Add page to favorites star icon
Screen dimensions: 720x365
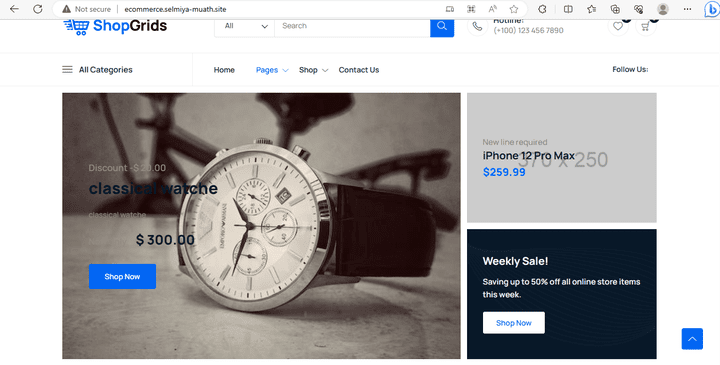(514, 9)
